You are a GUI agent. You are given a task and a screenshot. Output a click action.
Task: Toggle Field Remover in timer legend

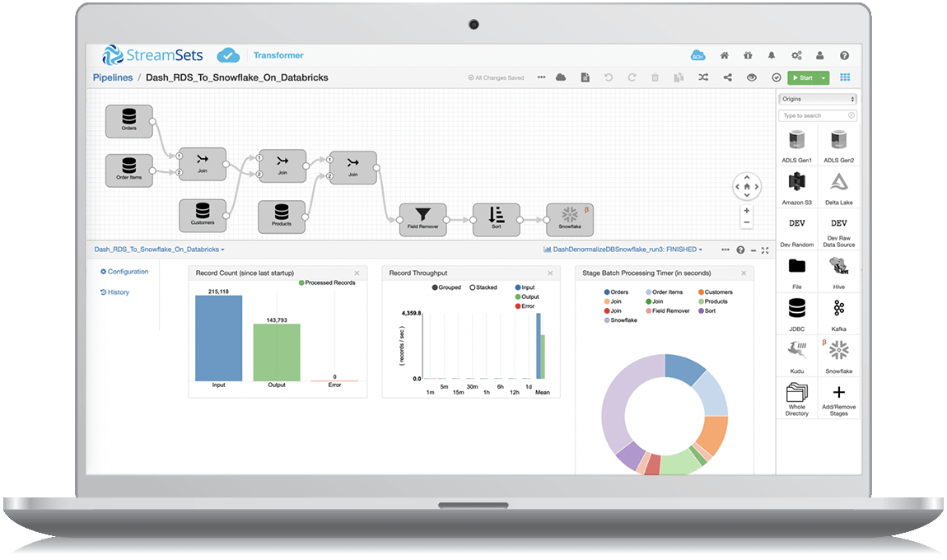[x=667, y=311]
